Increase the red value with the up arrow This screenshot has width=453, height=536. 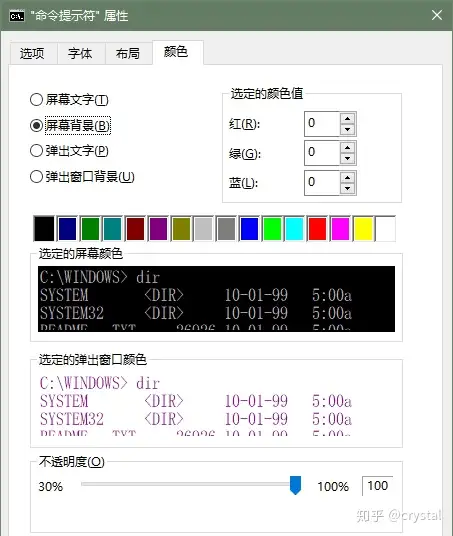pos(348,118)
